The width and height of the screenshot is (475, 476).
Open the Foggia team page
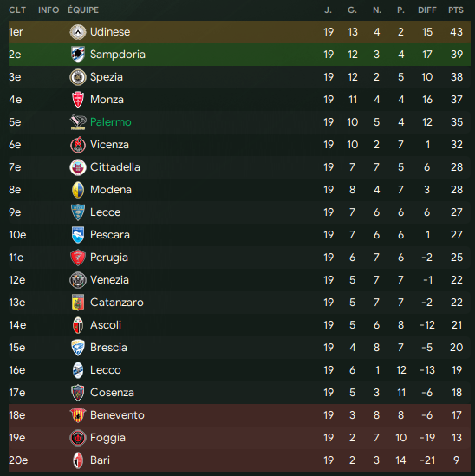[x=107, y=438]
